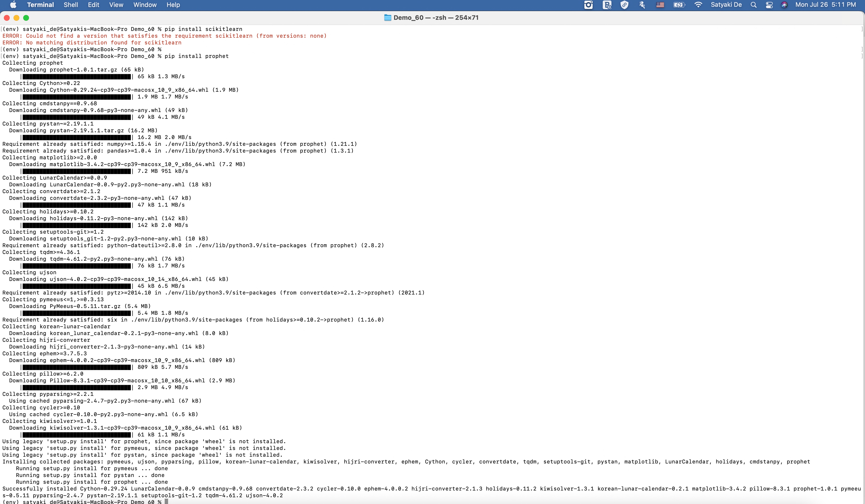Click the battery charging status icon
The width and height of the screenshot is (865, 504).
coord(679,5)
